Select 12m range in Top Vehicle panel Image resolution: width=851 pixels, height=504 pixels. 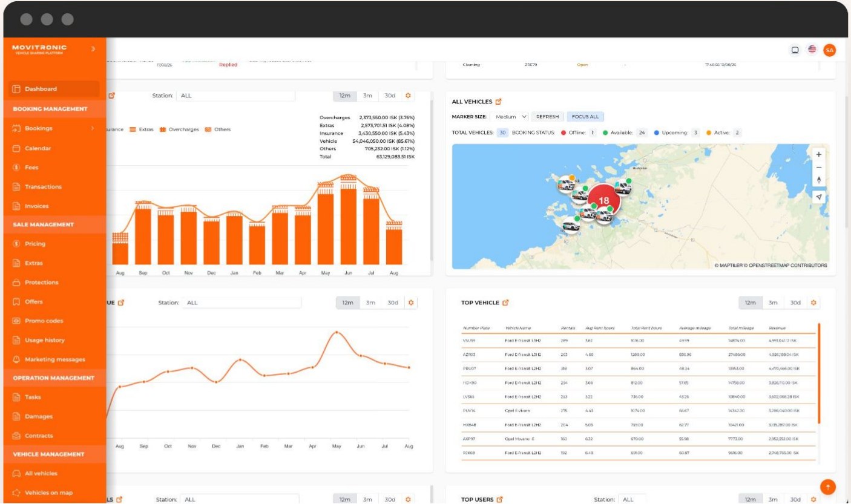tap(750, 303)
